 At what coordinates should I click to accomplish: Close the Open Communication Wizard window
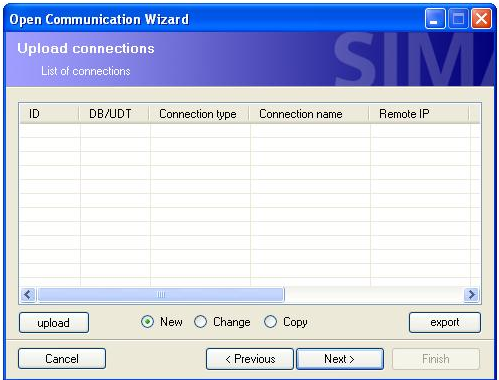pos(481,19)
